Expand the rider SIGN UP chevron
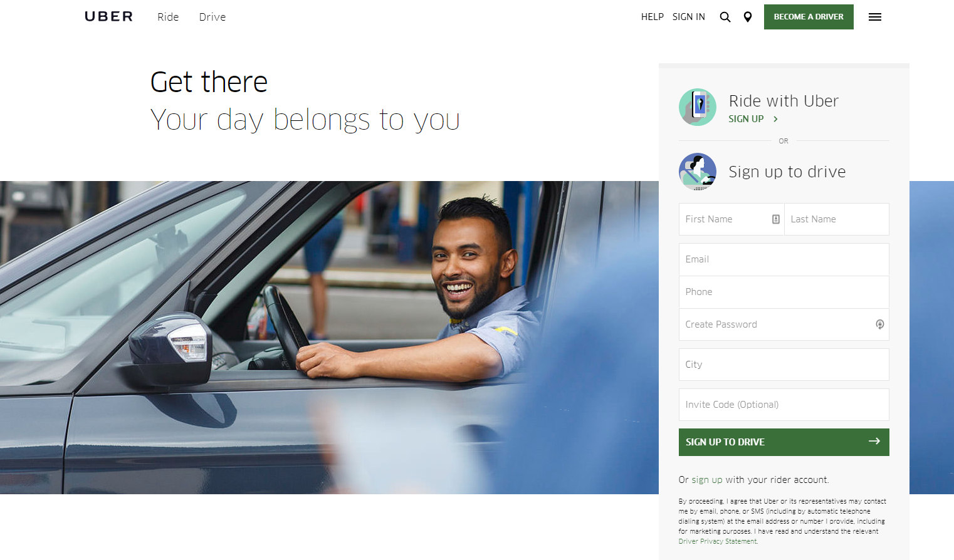Viewport: 954px width, 560px height. (775, 119)
